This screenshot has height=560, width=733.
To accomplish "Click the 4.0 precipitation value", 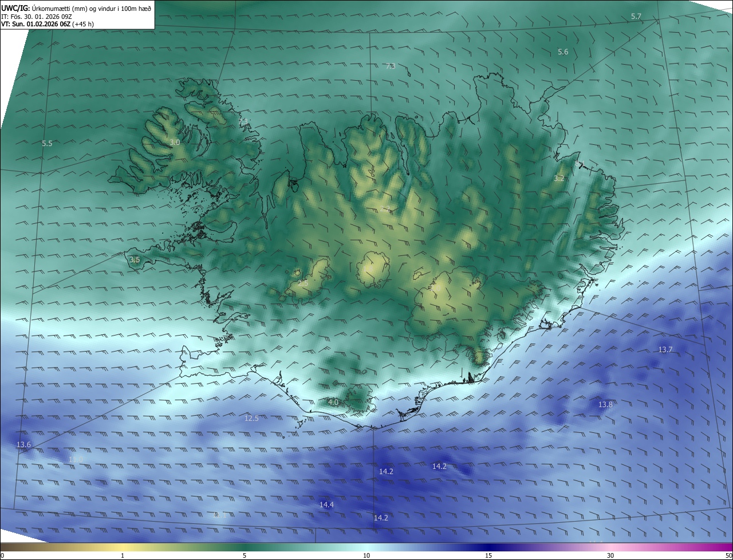I will click(x=333, y=403).
